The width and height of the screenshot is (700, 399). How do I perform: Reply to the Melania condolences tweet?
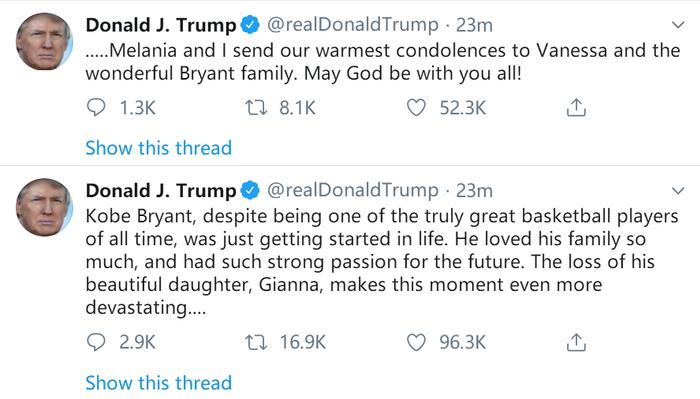[x=96, y=108]
